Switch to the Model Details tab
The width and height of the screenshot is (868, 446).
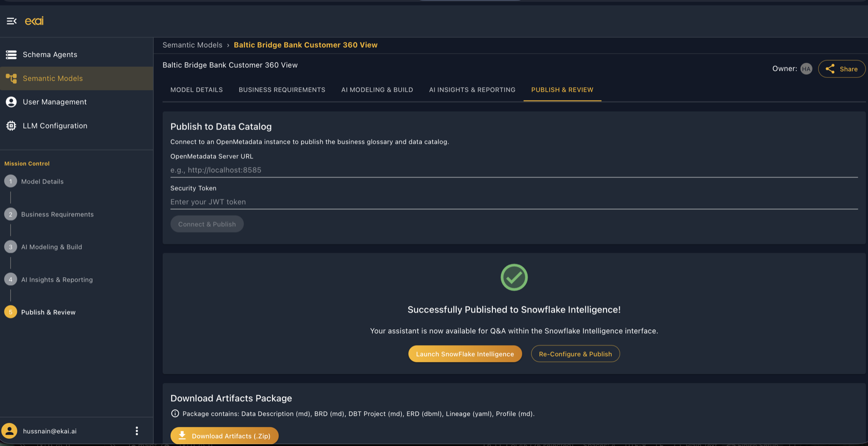pos(197,90)
